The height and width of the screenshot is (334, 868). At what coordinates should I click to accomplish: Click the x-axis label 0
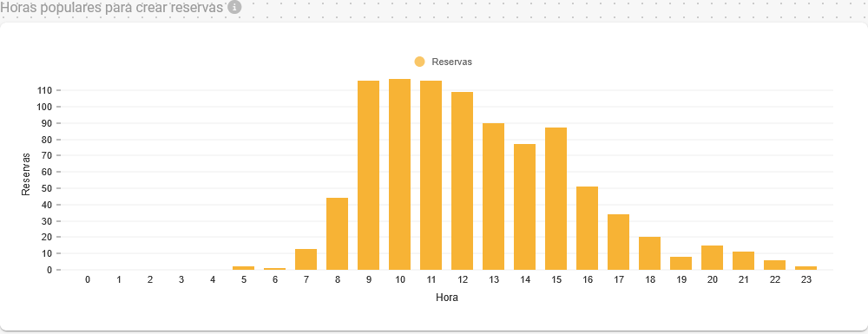(88, 280)
